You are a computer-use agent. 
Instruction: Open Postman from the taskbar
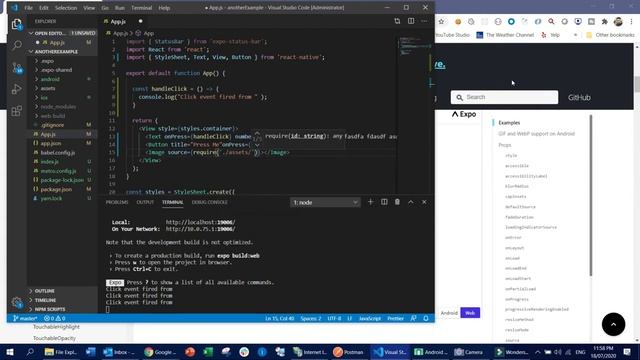click(348, 352)
